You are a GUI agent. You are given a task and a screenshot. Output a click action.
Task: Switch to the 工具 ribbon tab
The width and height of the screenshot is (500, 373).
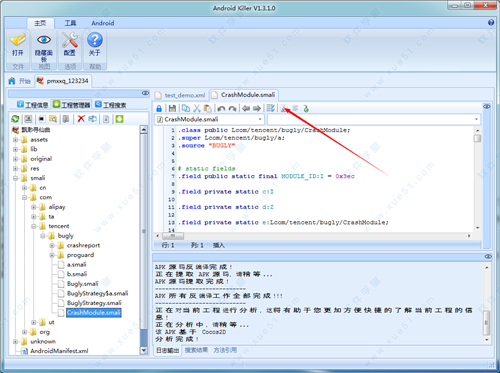click(x=70, y=23)
